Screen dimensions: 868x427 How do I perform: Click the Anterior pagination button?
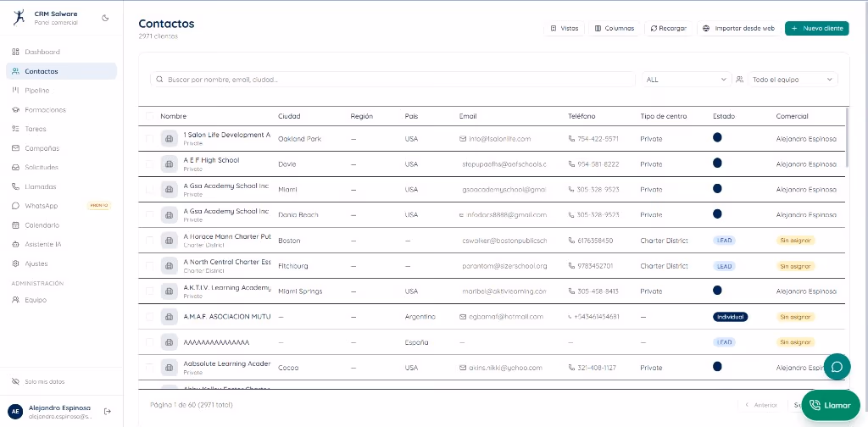tap(762, 406)
